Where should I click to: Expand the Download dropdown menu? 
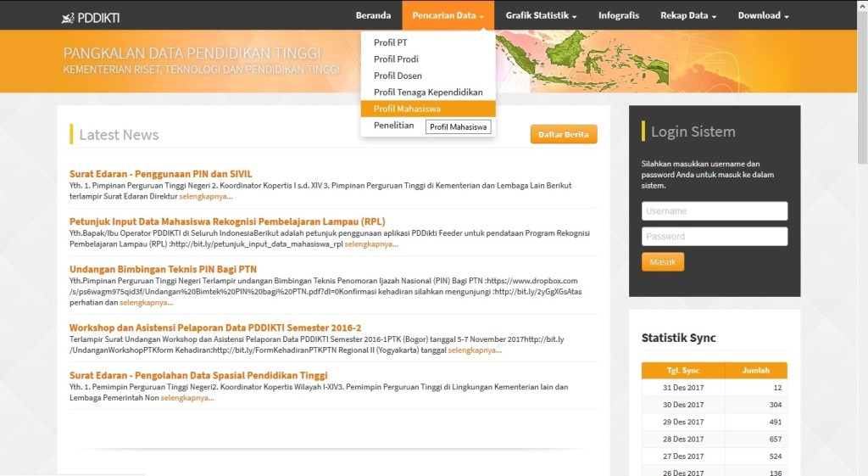point(763,15)
